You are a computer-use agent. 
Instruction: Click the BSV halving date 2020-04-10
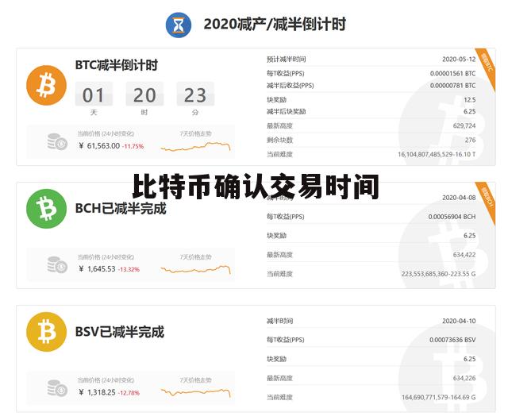click(x=459, y=322)
